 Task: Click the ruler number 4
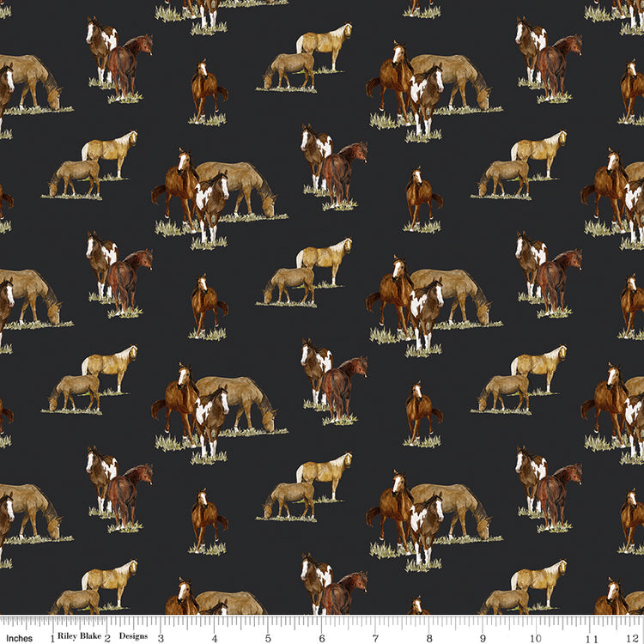coord(215,638)
